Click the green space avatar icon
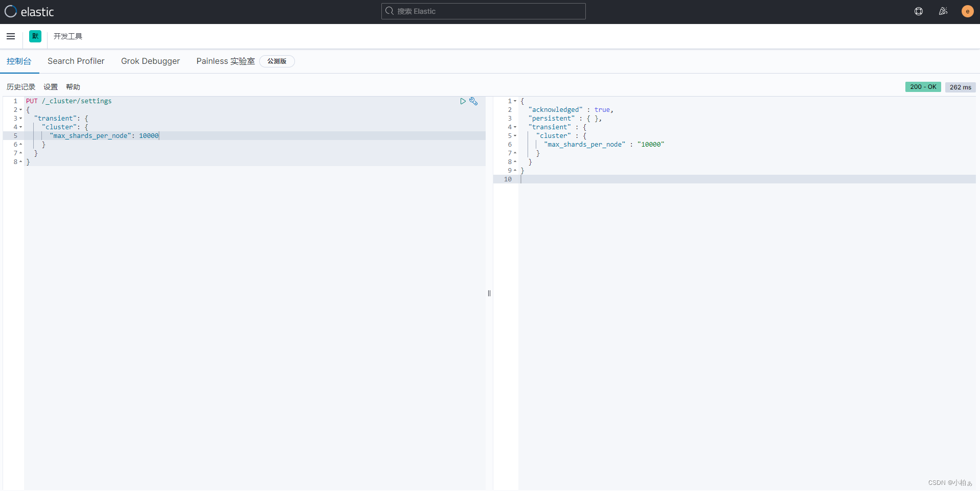 (35, 36)
